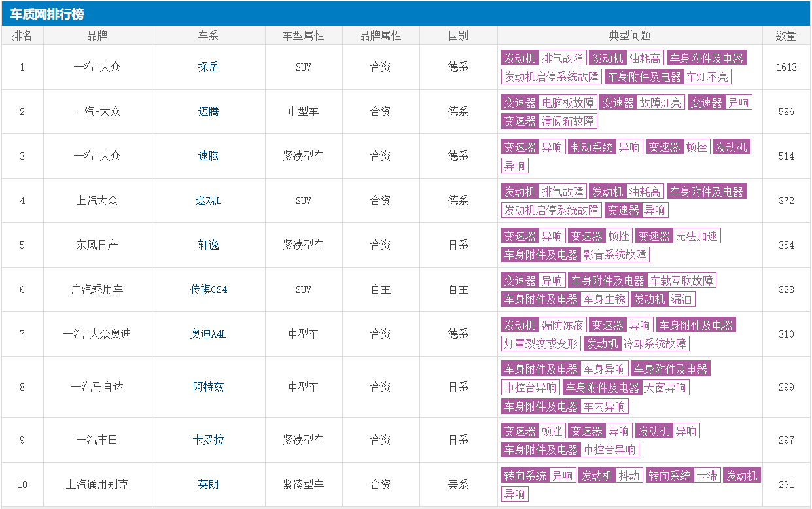Select the 阿特兹 car series link
This screenshot has height=509, width=812.
click(x=208, y=387)
